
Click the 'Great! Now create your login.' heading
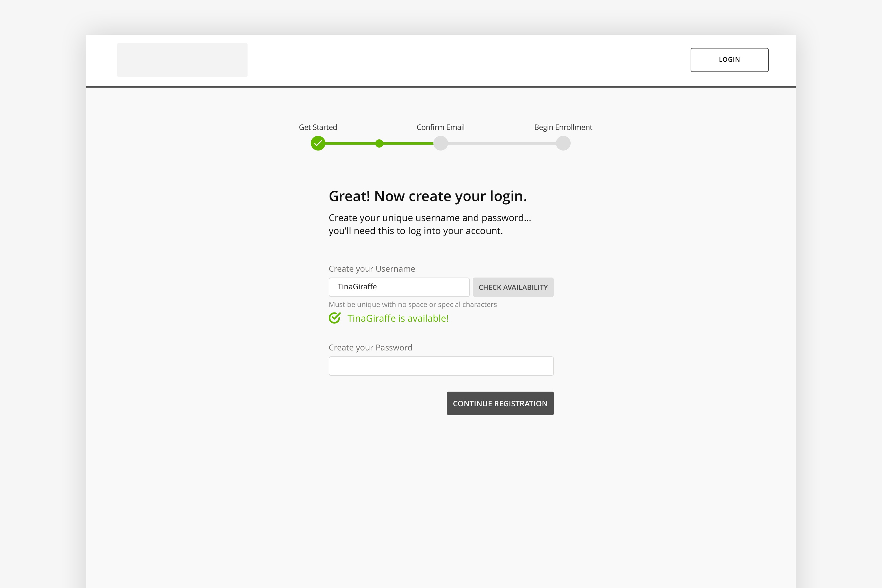point(428,196)
